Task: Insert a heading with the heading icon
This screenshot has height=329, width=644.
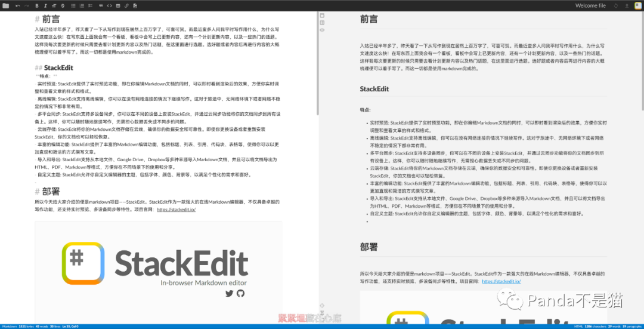Action: 54,6
